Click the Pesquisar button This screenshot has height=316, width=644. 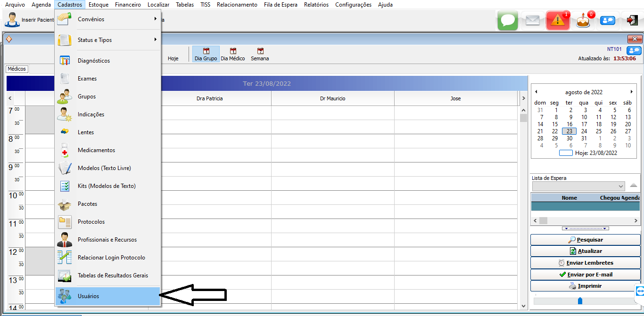click(585, 240)
